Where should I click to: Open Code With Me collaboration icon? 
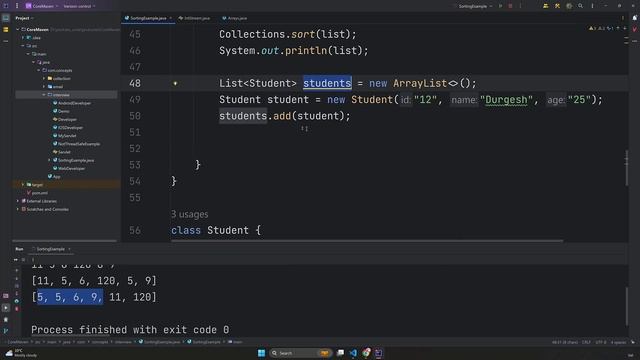[x=546, y=6]
